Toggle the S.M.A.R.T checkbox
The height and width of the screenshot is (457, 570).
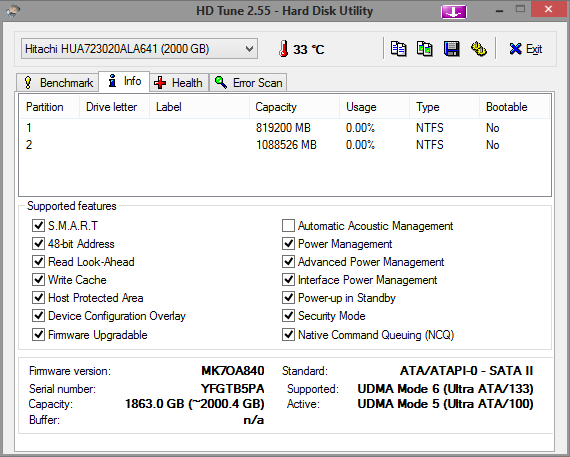point(38,225)
